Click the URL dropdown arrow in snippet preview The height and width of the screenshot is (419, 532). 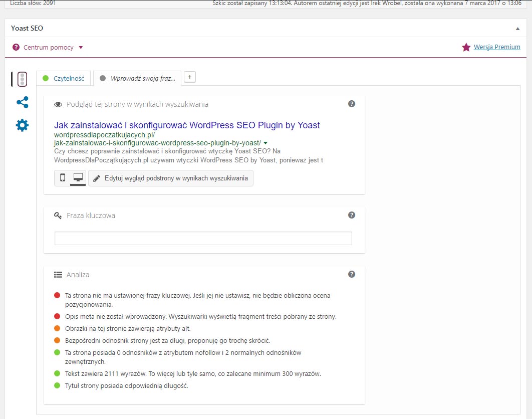point(265,143)
